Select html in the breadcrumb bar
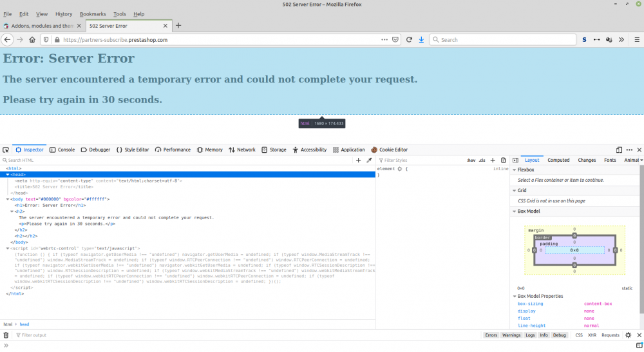This screenshot has height=352, width=644. coord(8,324)
